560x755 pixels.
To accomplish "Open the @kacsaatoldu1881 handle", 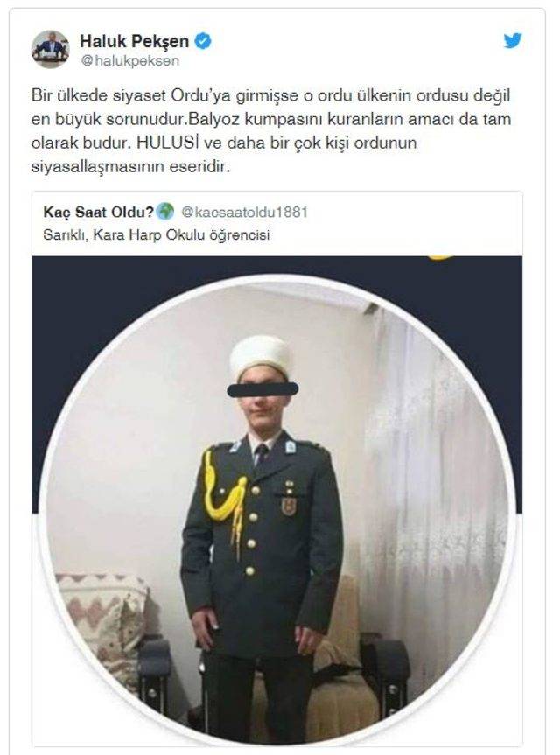I will point(245,212).
